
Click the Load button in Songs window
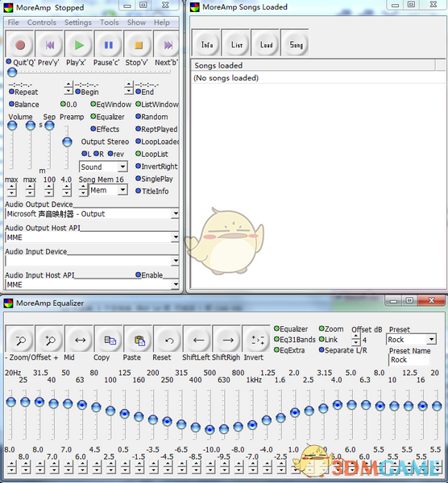266,44
